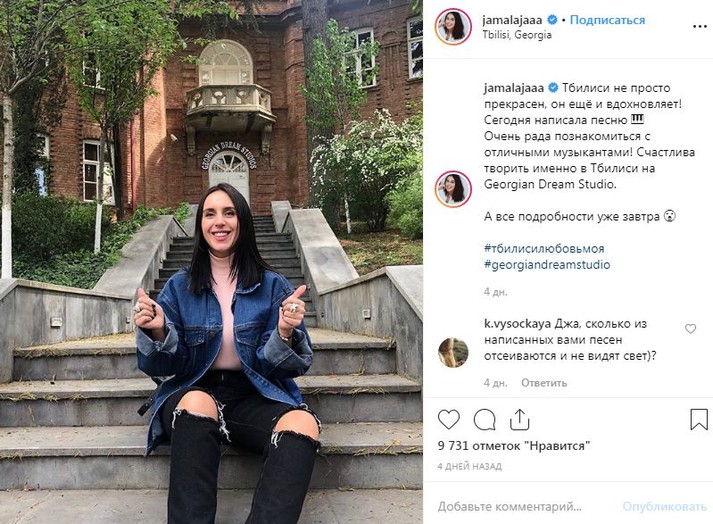Viewport: 713px width, 524px height.
Task: View the 9 731 likes count list
Action: [x=514, y=446]
